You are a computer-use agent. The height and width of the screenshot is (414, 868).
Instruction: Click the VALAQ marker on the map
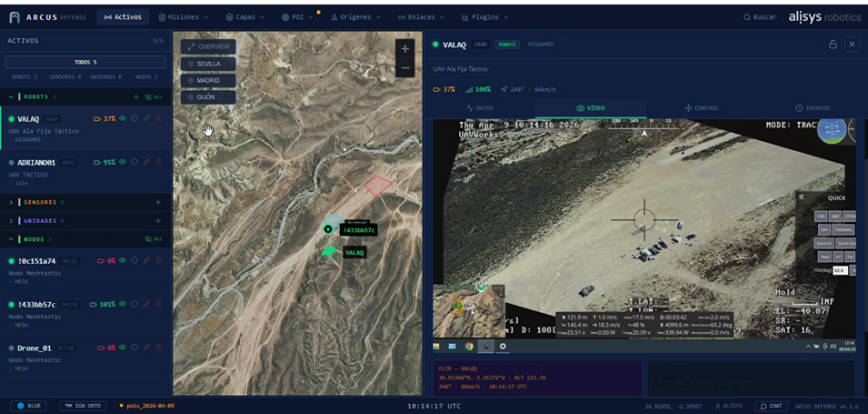329,252
